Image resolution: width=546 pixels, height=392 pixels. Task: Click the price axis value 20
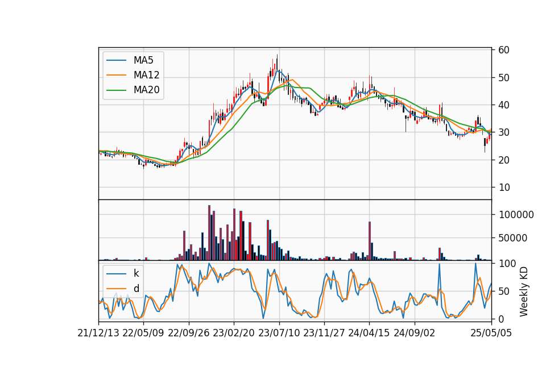point(504,160)
